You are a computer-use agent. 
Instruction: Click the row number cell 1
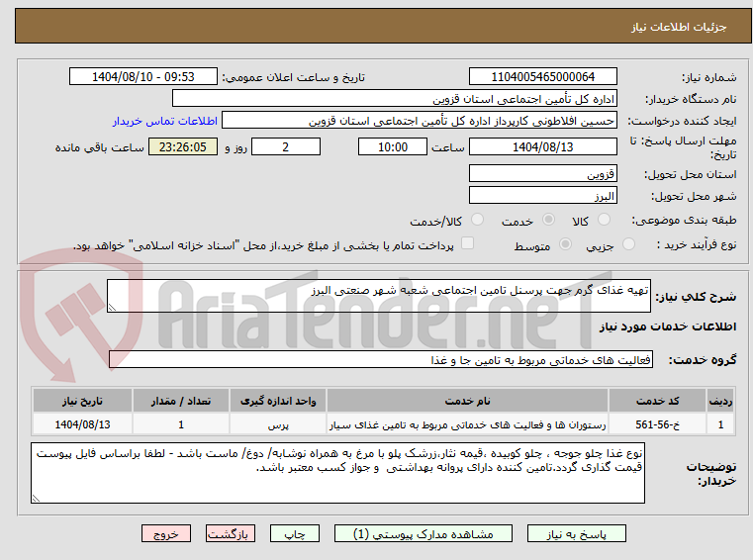[x=720, y=424]
